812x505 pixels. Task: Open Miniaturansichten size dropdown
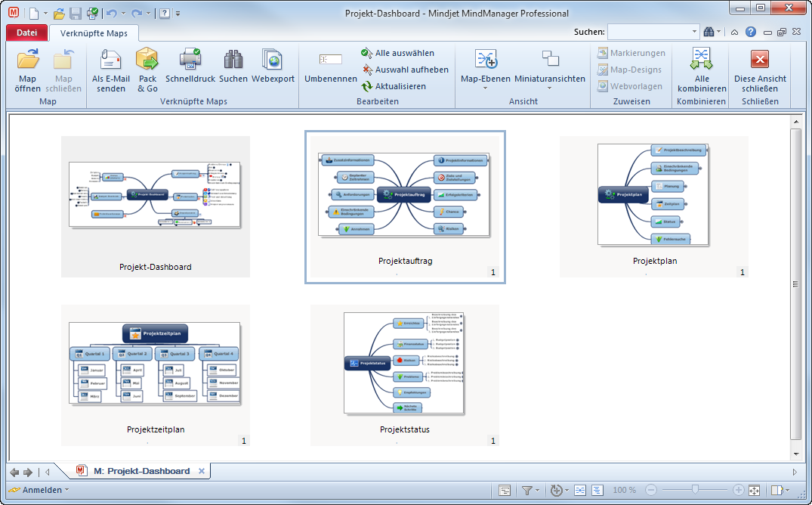coord(549,70)
